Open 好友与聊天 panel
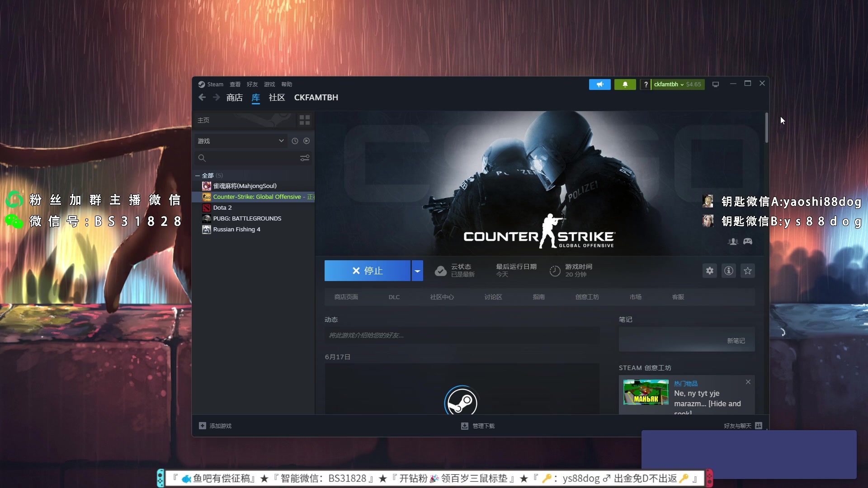Image resolution: width=868 pixels, height=488 pixels. point(743,426)
